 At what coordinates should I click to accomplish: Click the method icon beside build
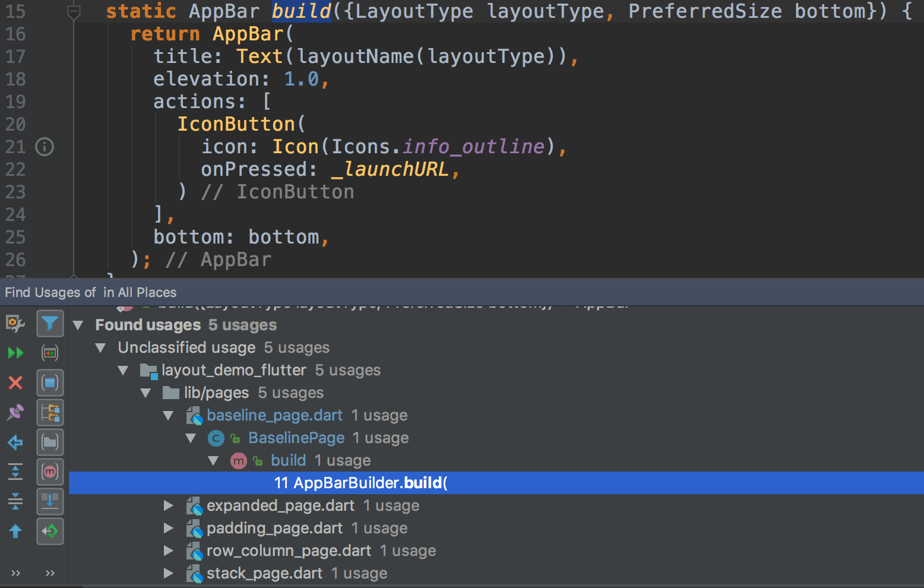238,461
